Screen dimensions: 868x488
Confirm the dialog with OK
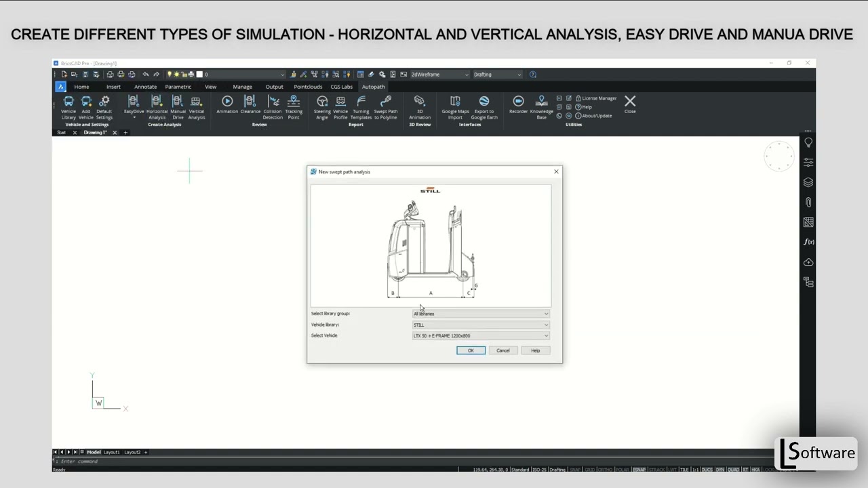pyautogui.click(x=471, y=350)
